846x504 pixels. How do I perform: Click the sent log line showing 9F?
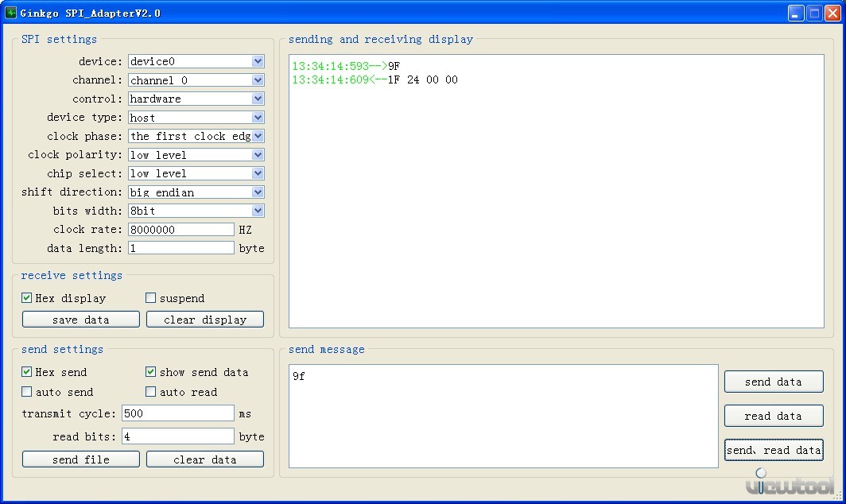pyautogui.click(x=346, y=66)
